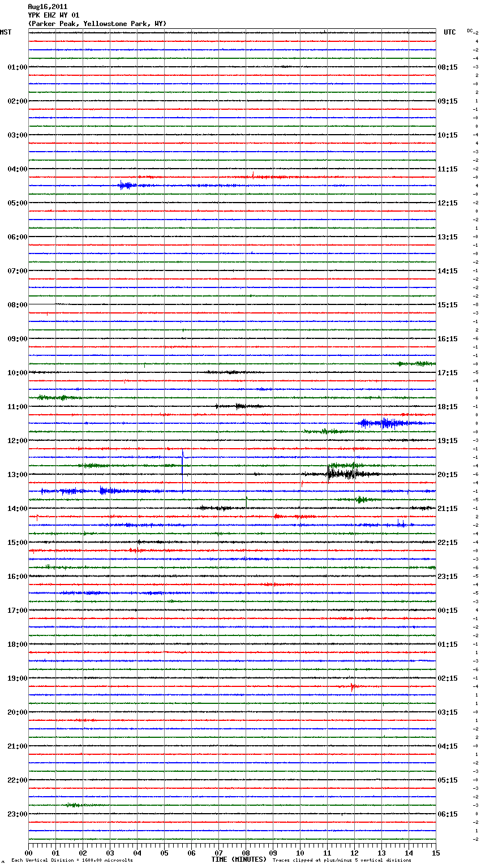Click the MST timezone header
Image resolution: width=481 pixels, height=868 pixels.
point(6,32)
